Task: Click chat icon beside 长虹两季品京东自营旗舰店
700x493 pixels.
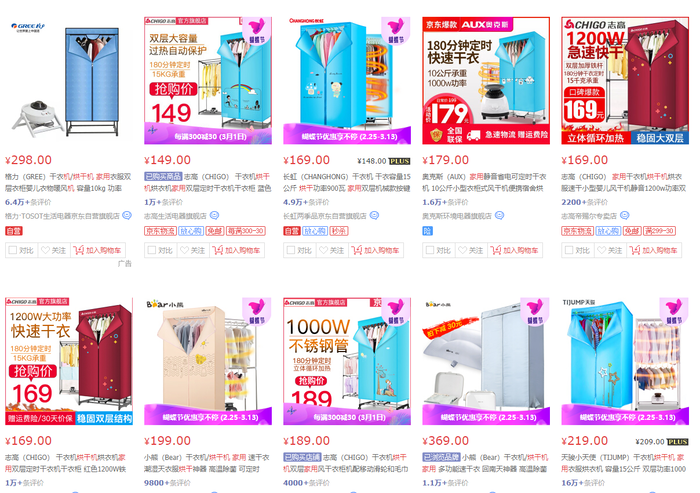Action: (374, 216)
